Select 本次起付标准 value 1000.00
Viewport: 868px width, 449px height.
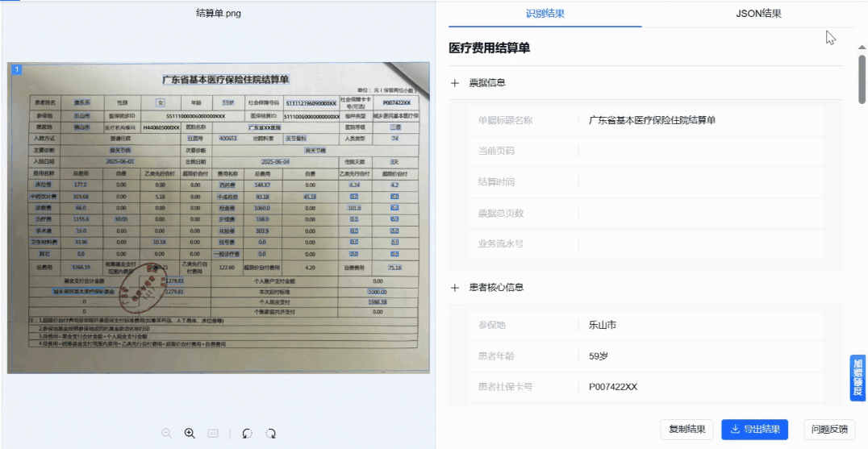click(376, 292)
